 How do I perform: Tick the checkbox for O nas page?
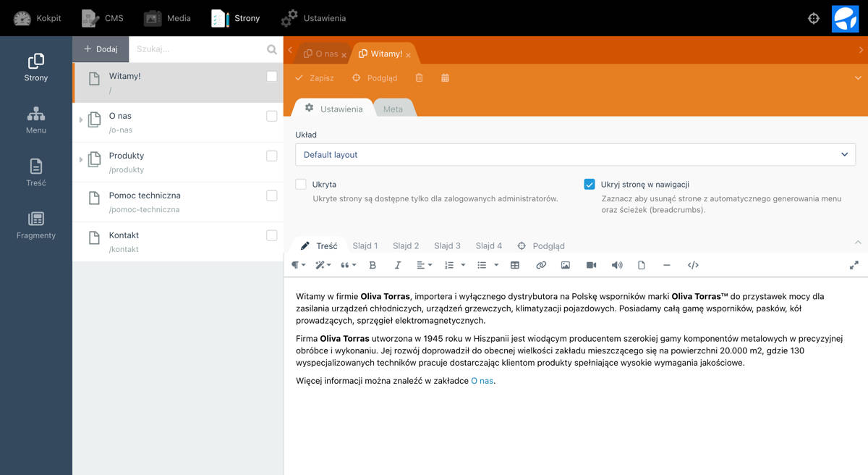(272, 116)
